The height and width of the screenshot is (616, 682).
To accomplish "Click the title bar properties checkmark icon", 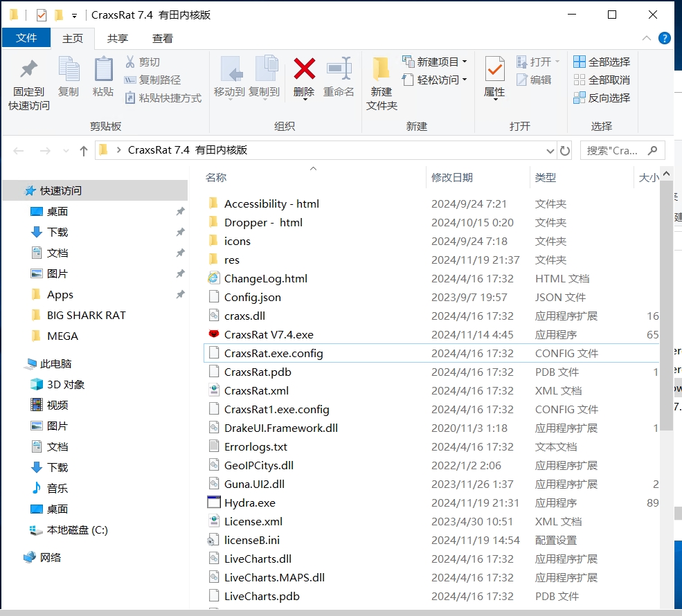I will coord(42,15).
